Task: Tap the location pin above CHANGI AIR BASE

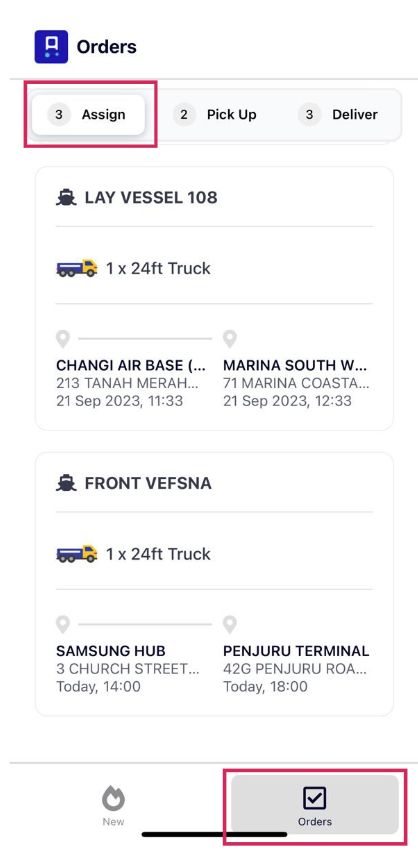Action: click(63, 339)
